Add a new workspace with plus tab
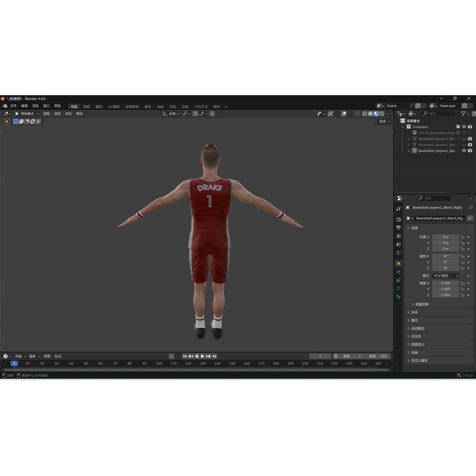Screen dimensions: 476x476 point(226,107)
